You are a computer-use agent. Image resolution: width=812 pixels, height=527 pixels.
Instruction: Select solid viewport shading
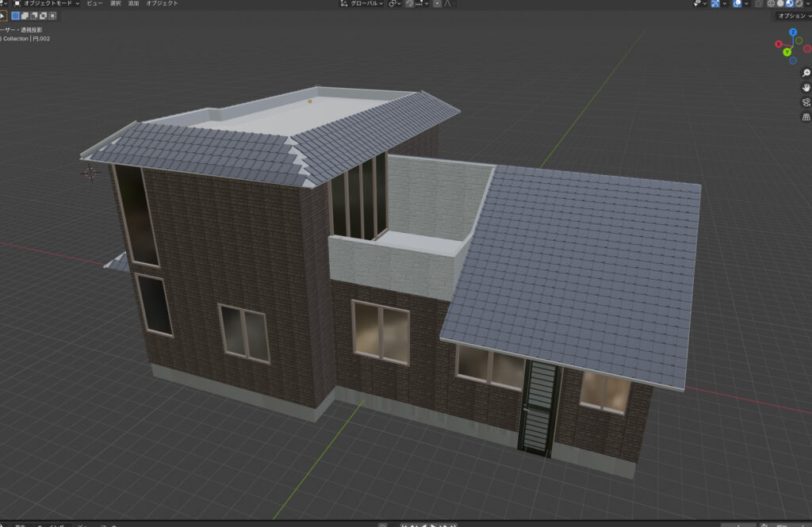tap(780, 3)
